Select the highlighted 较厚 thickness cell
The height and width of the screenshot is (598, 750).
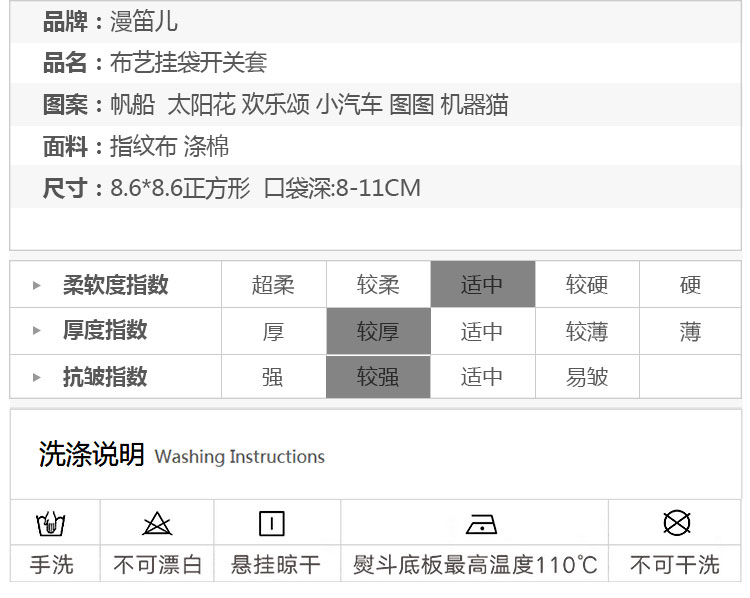(378, 331)
